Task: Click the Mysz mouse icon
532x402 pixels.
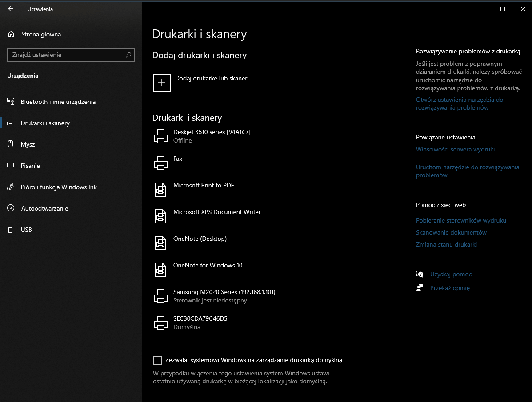Action: click(11, 144)
